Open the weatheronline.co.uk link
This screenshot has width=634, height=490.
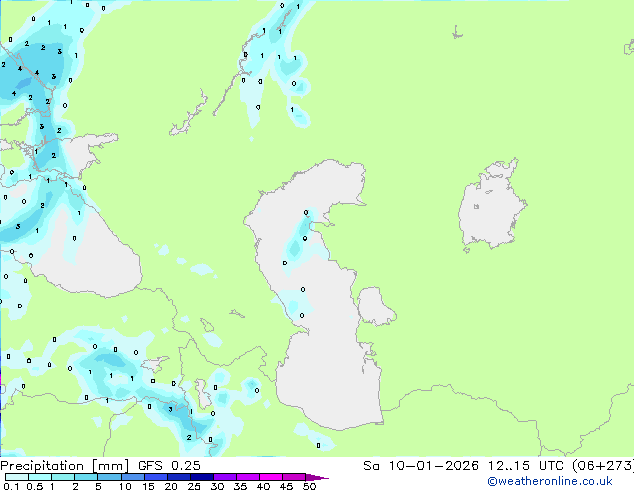point(550,481)
